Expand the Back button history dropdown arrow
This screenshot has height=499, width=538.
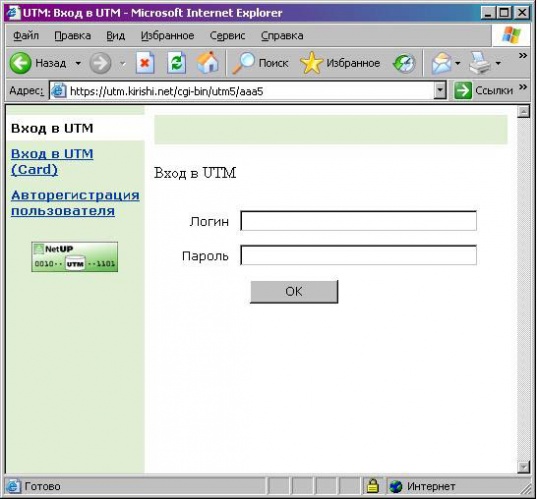pos(78,63)
